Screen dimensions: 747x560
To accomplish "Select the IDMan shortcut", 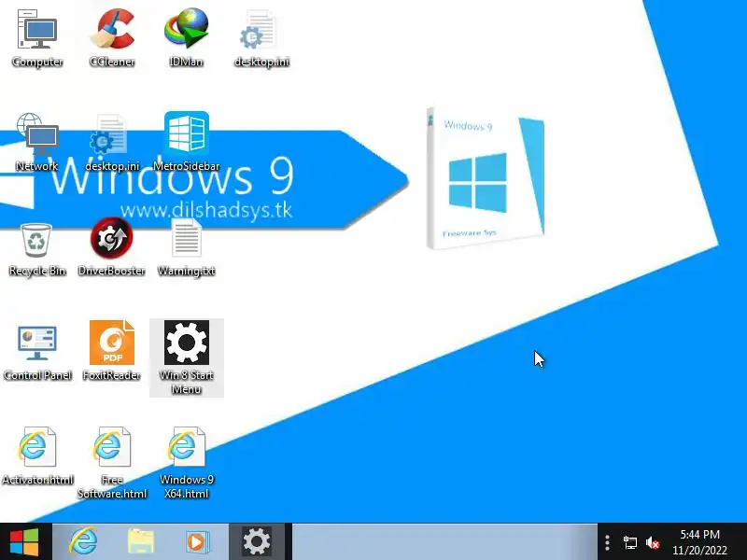I will click(x=186, y=38).
